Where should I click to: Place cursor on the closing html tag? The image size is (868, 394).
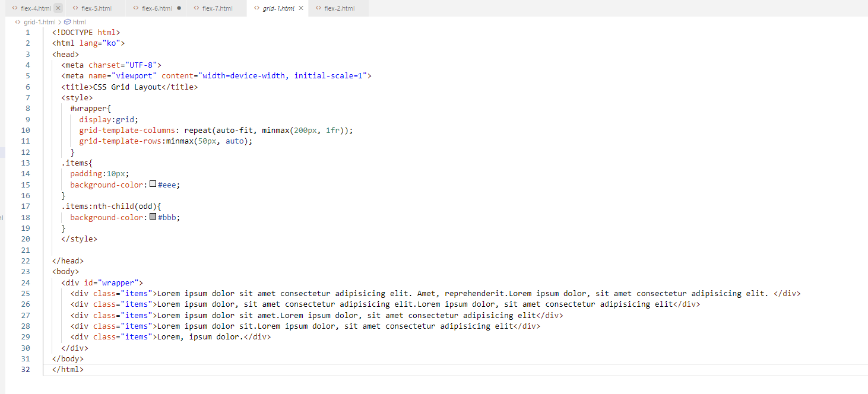(x=68, y=369)
